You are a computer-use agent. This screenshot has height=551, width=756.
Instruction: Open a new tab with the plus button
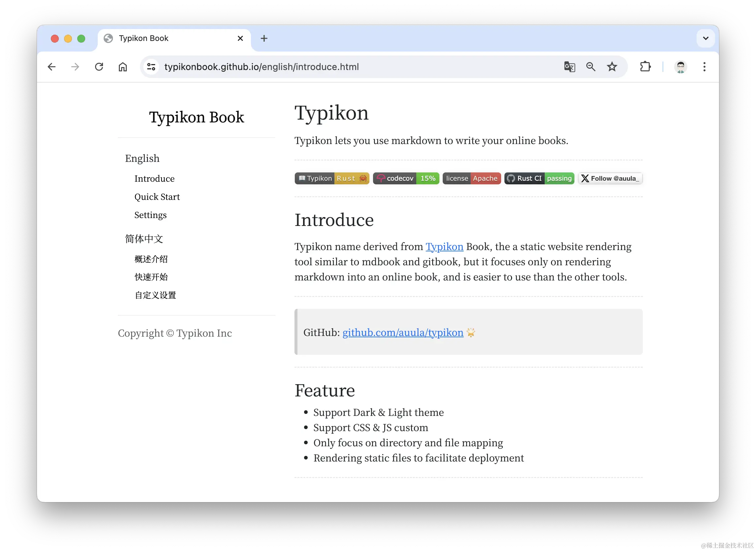click(264, 38)
